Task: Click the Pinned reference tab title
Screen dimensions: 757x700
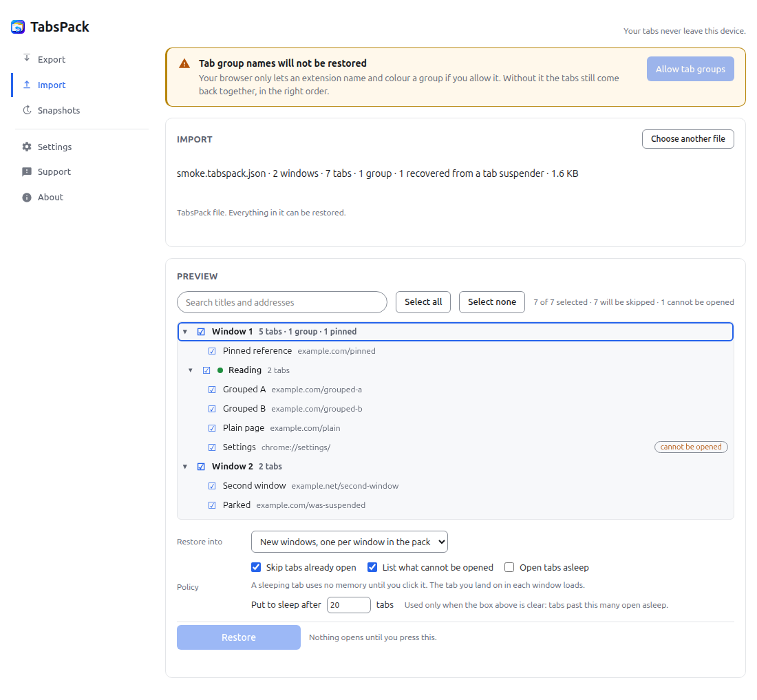Action: (257, 351)
